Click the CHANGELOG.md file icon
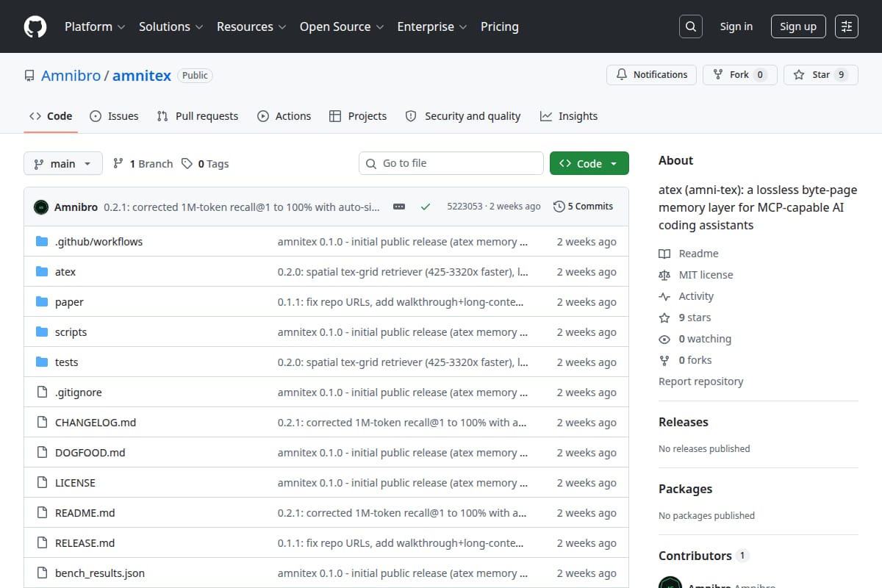The height and width of the screenshot is (588, 882). click(x=42, y=423)
